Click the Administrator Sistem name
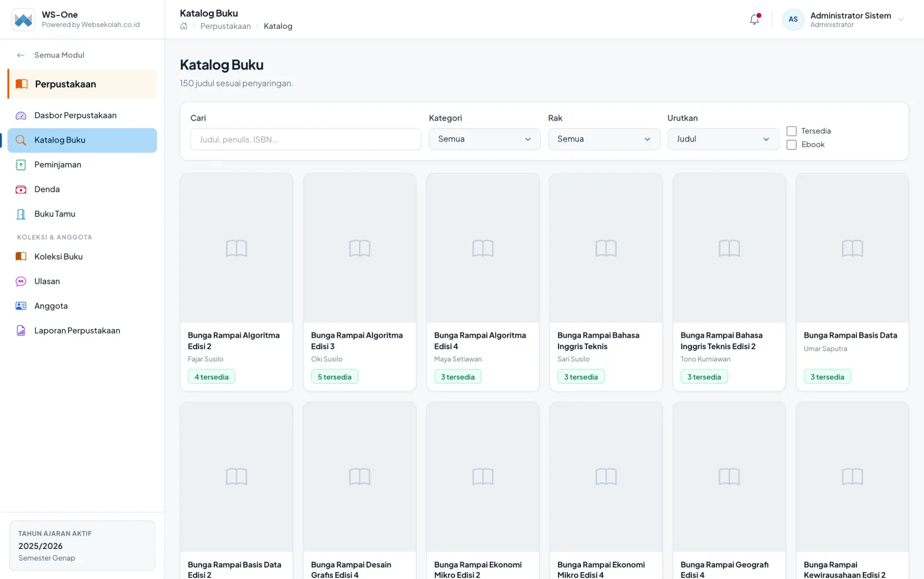Screen dimensions: 924x579 (851, 16)
